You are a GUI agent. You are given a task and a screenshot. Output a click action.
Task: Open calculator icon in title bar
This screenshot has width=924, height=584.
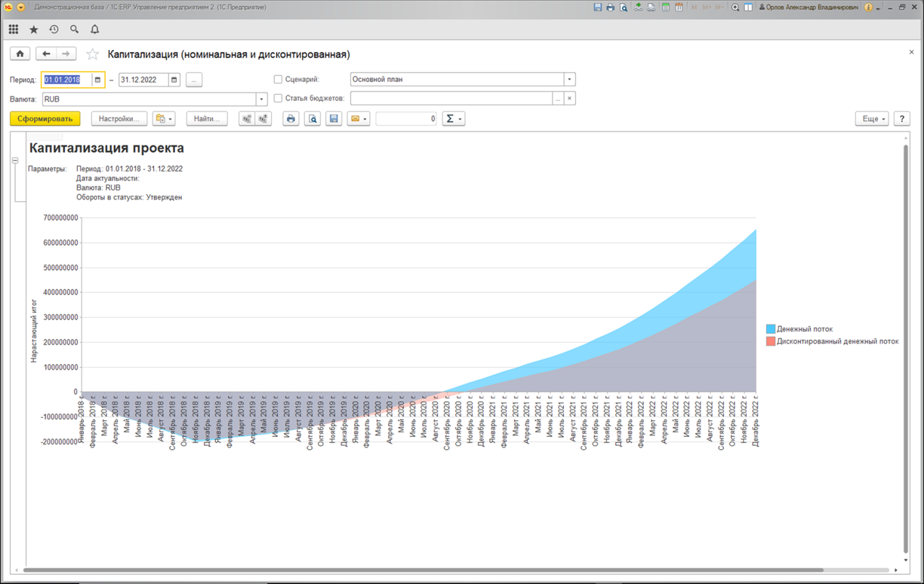665,7
